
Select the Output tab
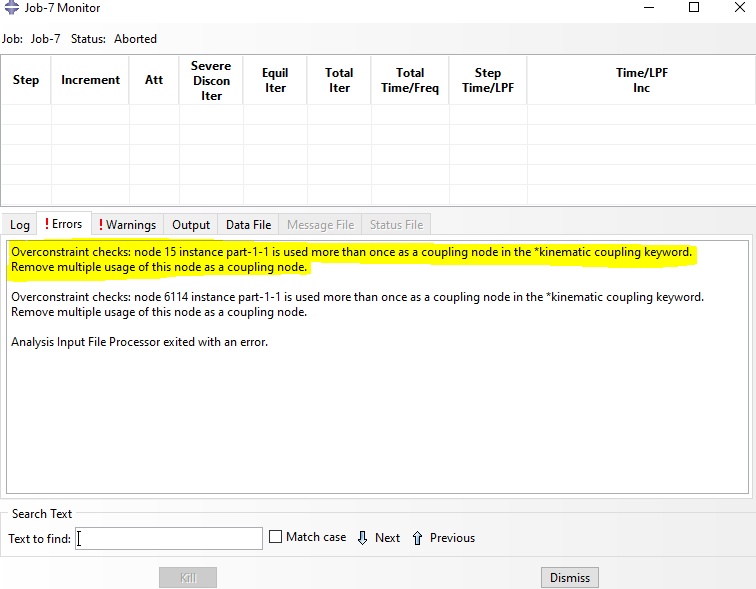191,225
